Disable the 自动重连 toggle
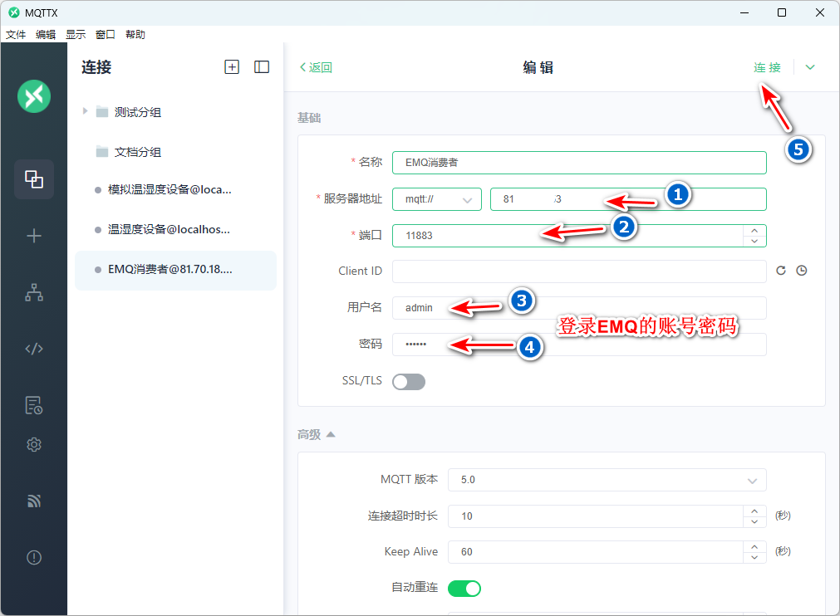The height and width of the screenshot is (616, 840). [464, 589]
